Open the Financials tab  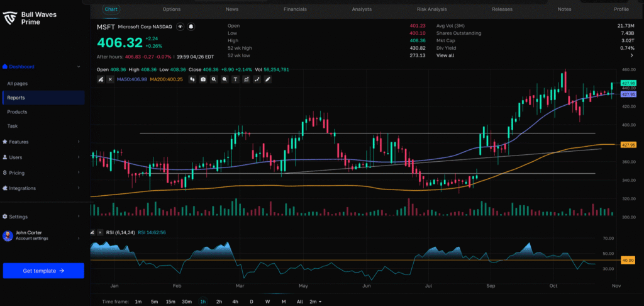tap(295, 9)
